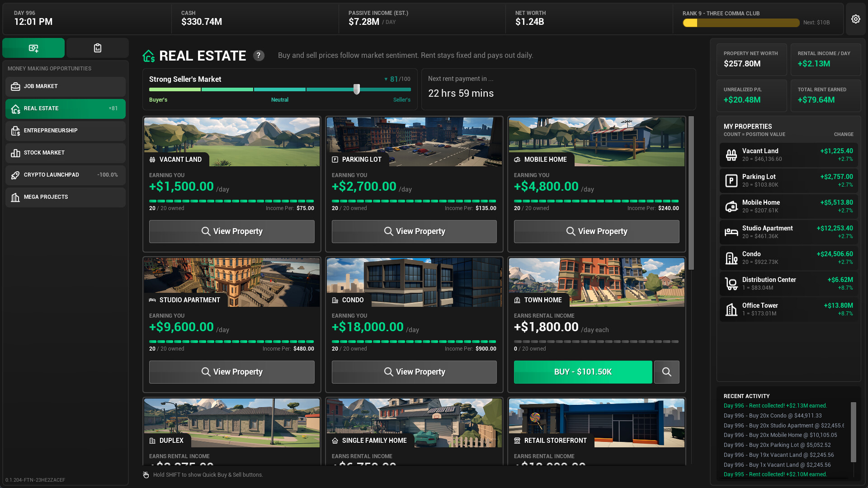
Task: Click the Next rent payment countdown
Action: (461, 94)
